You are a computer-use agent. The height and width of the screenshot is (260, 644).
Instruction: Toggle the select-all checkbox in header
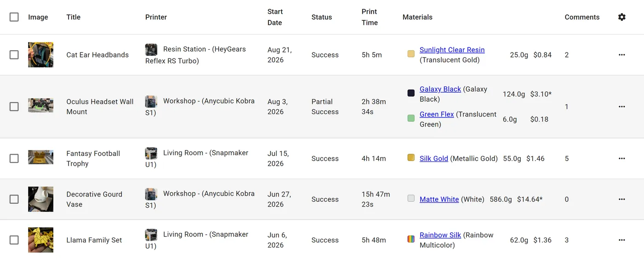click(14, 17)
